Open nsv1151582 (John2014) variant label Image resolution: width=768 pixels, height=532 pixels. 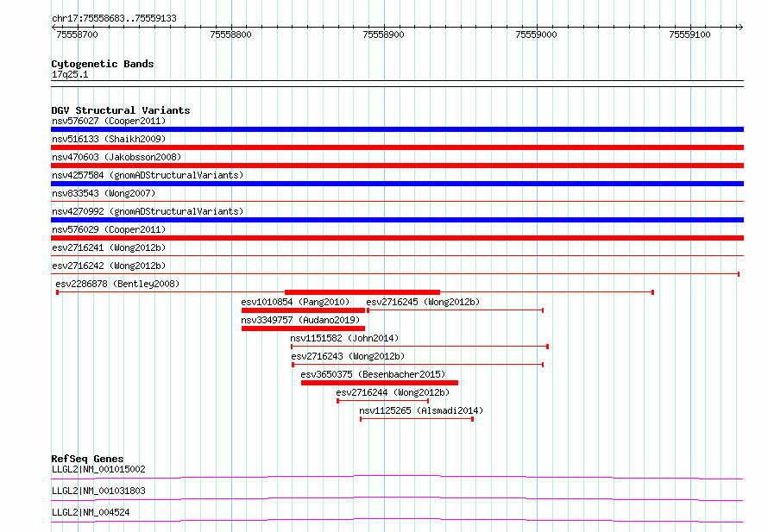tap(344, 338)
